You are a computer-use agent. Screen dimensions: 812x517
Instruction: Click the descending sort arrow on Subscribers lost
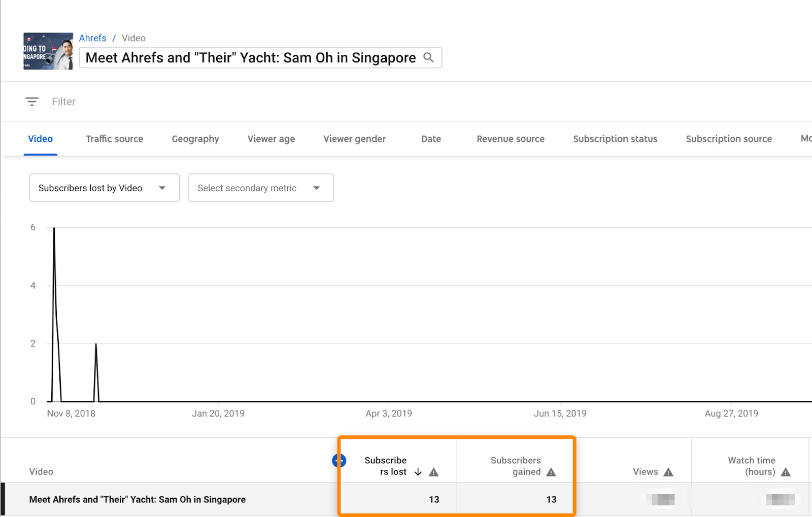tap(418, 471)
